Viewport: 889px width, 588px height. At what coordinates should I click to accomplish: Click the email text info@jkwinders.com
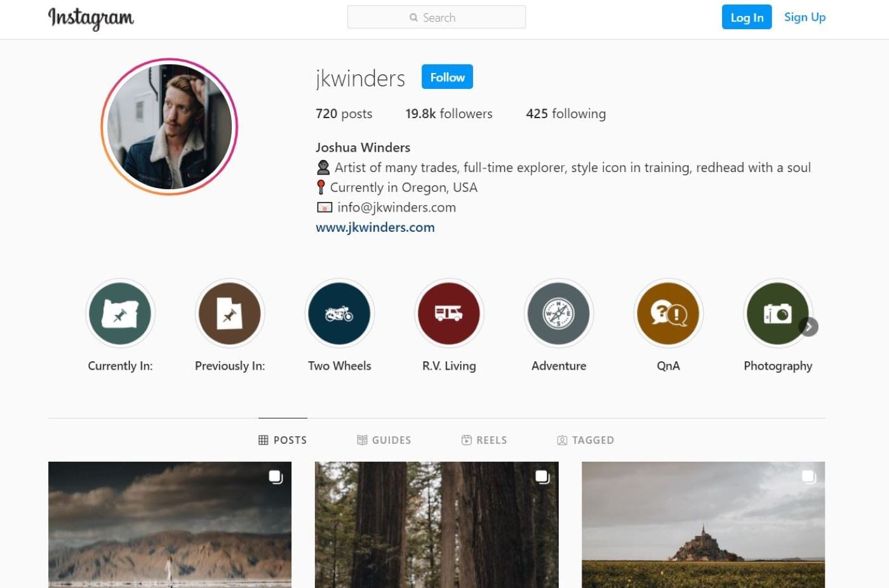pyautogui.click(x=396, y=208)
